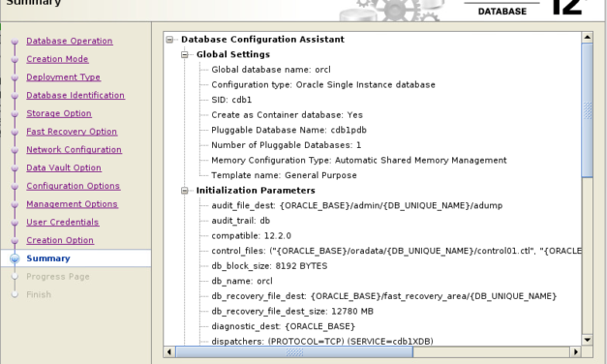
Task: Go to the Database Operation step
Action: tap(70, 41)
